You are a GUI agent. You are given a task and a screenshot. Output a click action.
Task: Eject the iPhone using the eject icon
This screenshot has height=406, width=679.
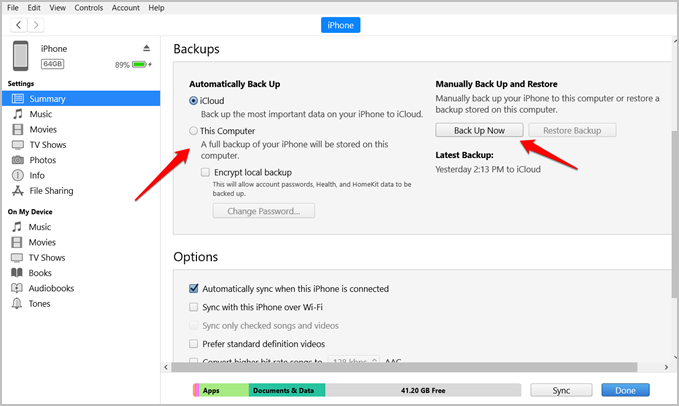(x=146, y=48)
